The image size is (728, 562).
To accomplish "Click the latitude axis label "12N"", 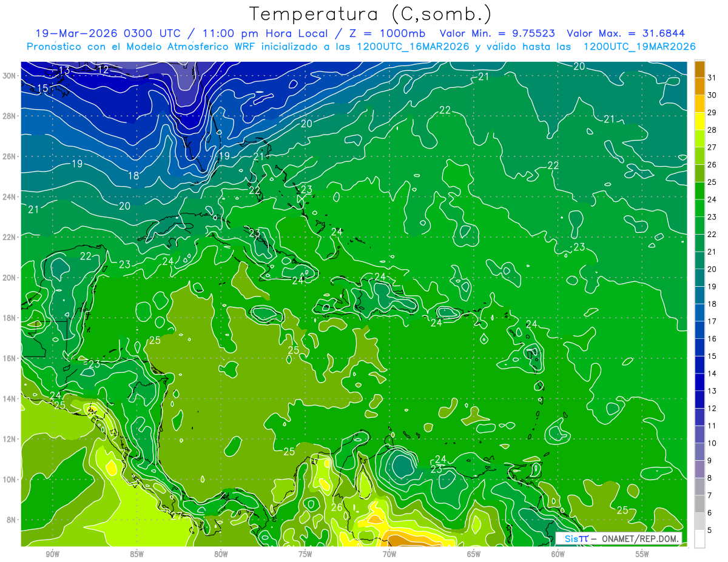I will (9, 439).
